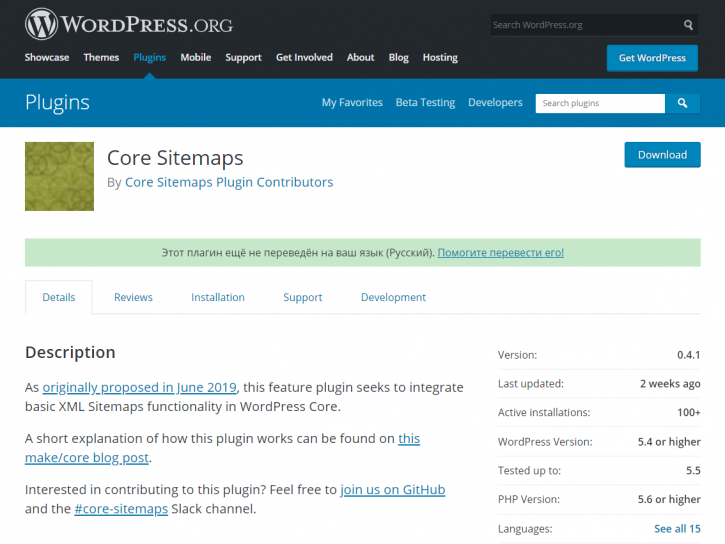
Task: Select the Details tab
Action: (59, 297)
